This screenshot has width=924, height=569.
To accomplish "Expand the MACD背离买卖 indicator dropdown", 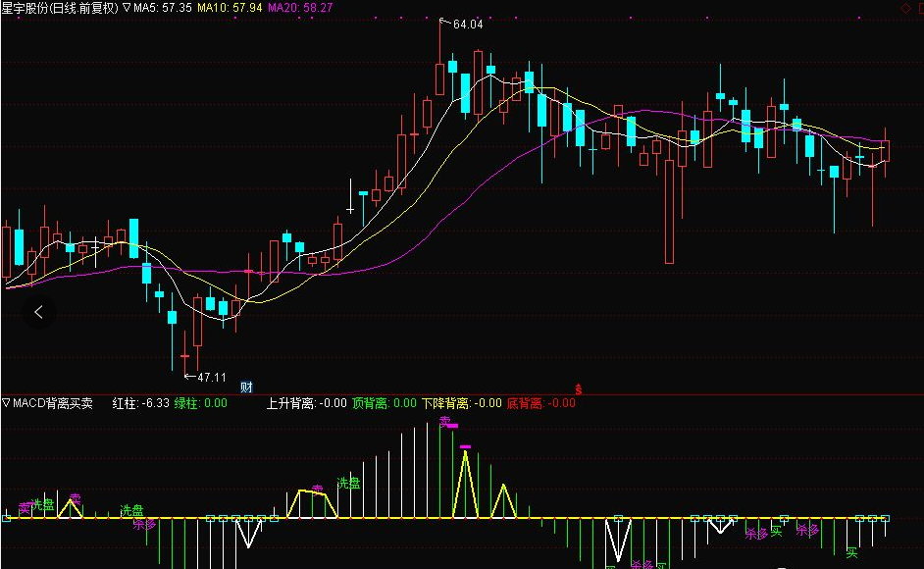I will (6, 403).
